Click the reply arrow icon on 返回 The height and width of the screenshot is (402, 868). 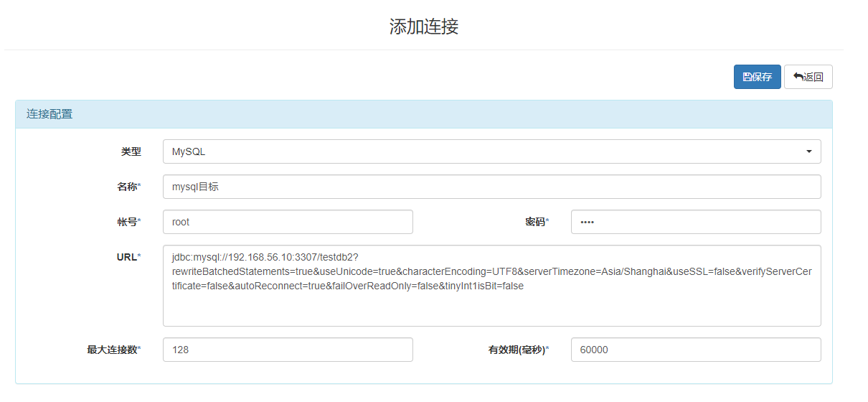[x=798, y=77]
